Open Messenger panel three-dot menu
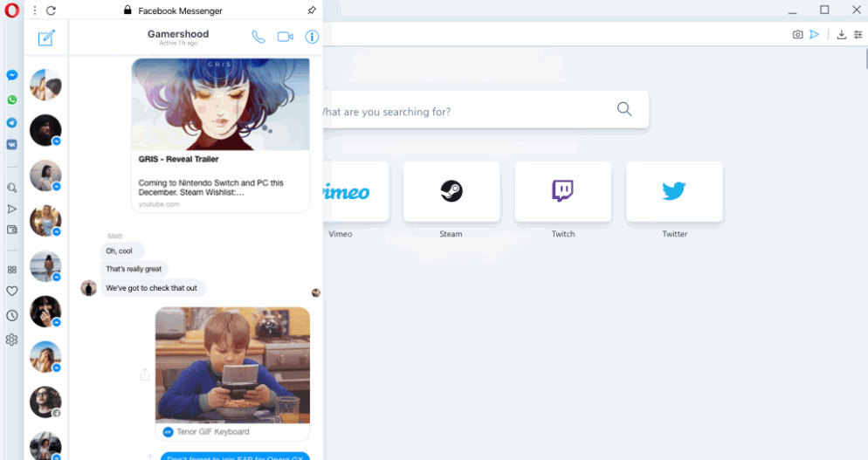This screenshot has width=868, height=460. point(34,10)
